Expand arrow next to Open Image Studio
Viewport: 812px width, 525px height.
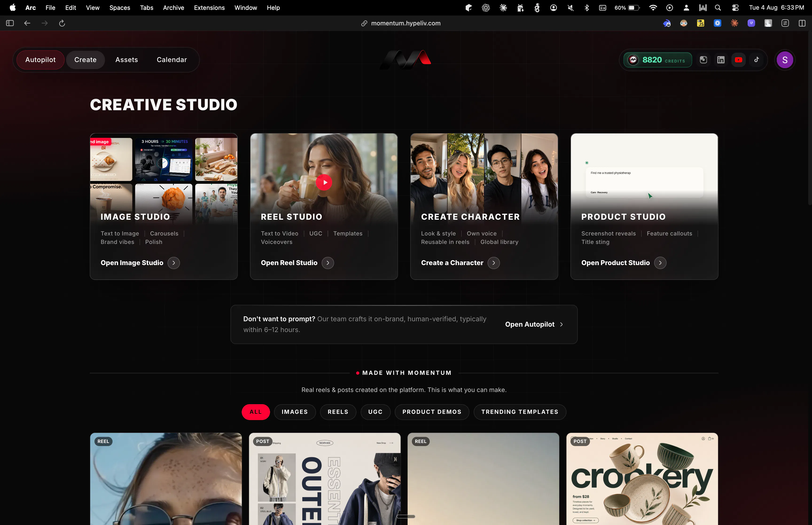tap(174, 263)
